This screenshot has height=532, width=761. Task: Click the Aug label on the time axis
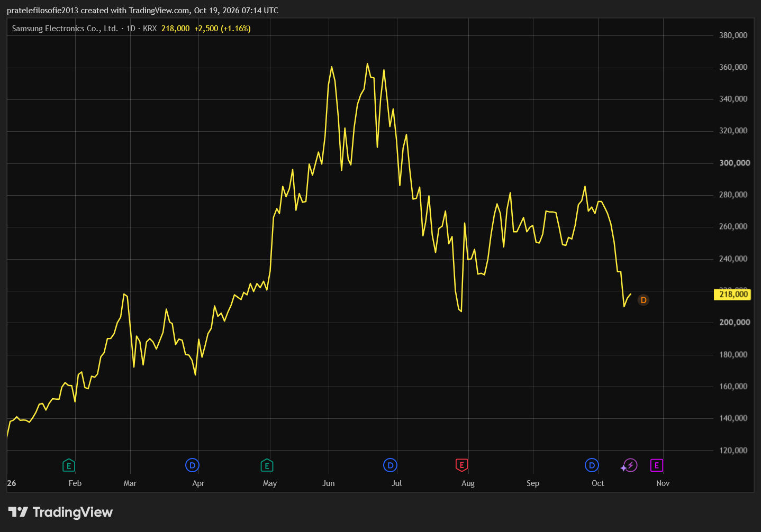pyautogui.click(x=468, y=483)
